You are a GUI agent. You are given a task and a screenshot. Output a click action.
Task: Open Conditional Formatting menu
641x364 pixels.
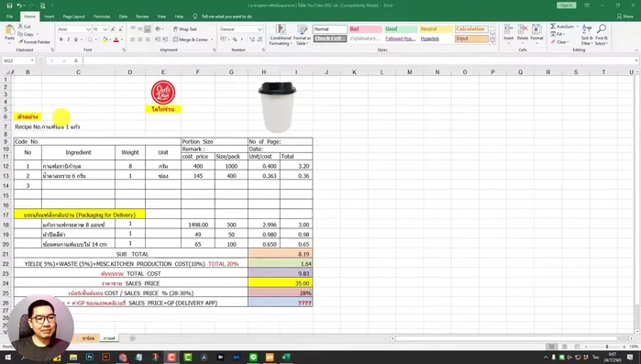(281, 35)
